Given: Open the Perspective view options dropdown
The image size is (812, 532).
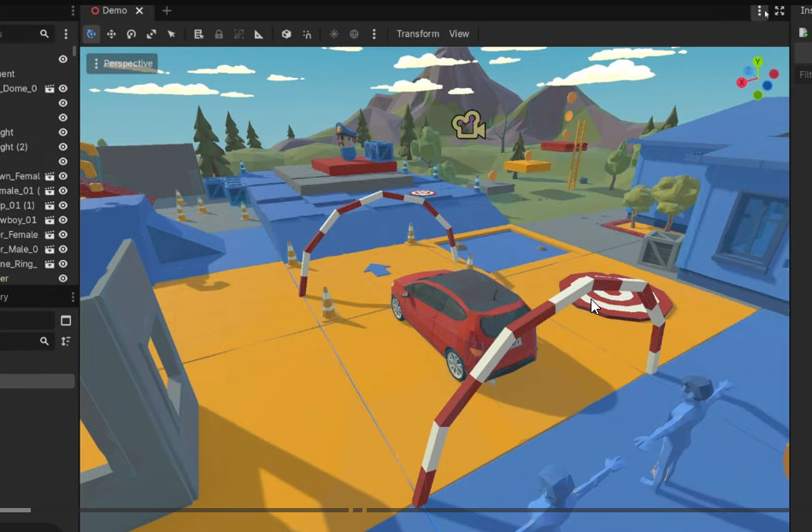Looking at the screenshot, I should tap(121, 64).
